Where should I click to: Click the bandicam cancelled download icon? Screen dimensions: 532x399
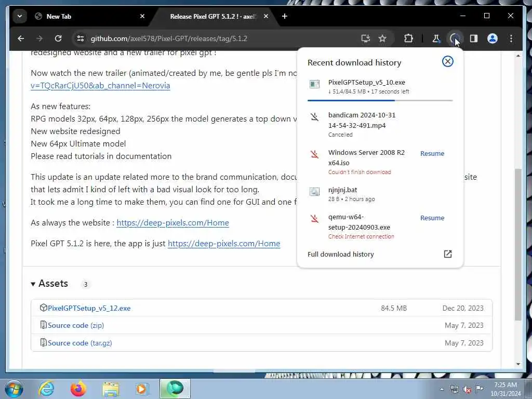click(314, 117)
